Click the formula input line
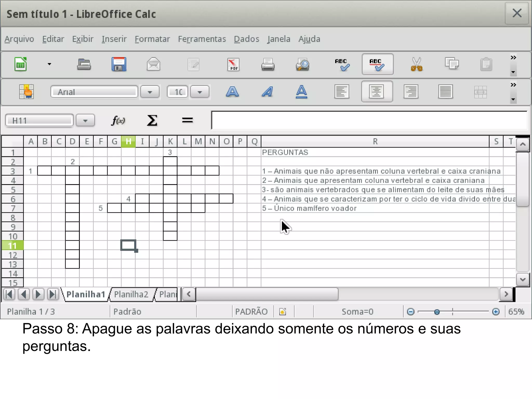 (369, 120)
